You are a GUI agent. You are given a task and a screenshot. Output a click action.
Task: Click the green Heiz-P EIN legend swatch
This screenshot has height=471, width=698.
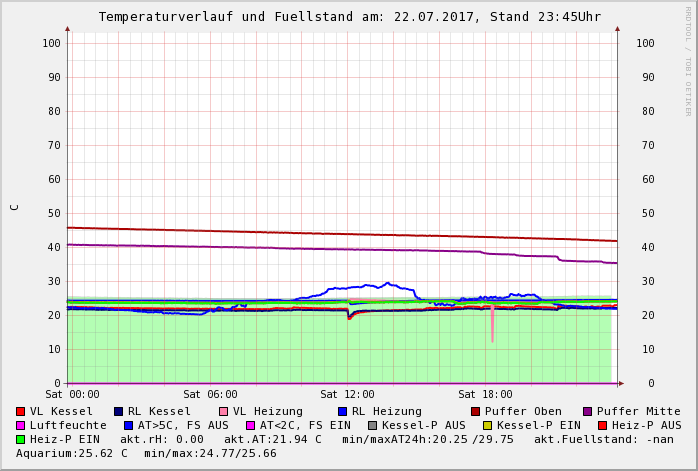20,440
